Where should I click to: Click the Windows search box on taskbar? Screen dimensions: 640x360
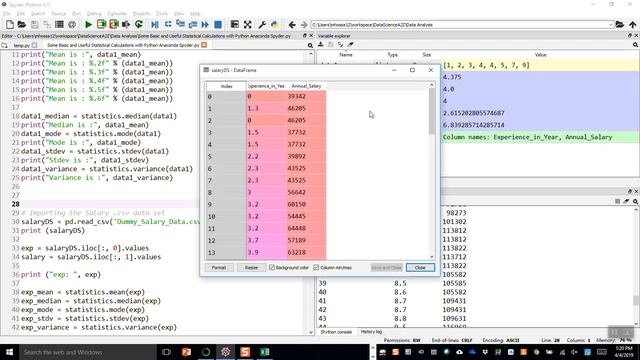tap(87, 352)
